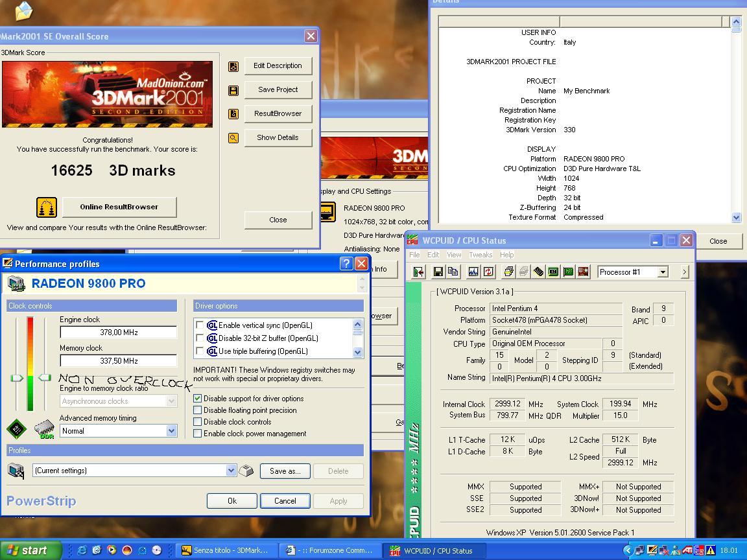Click the red motherboard icon in WCPUID
The width and height of the screenshot is (747, 560).
(x=583, y=272)
